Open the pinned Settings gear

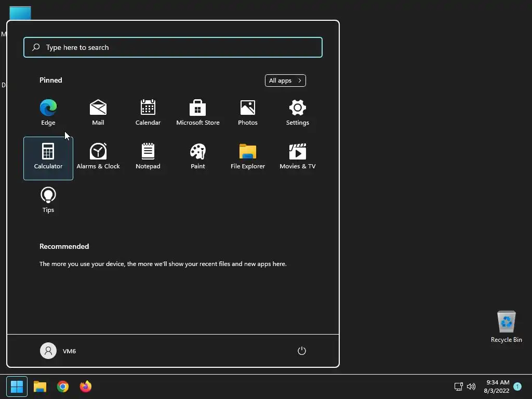298,112
